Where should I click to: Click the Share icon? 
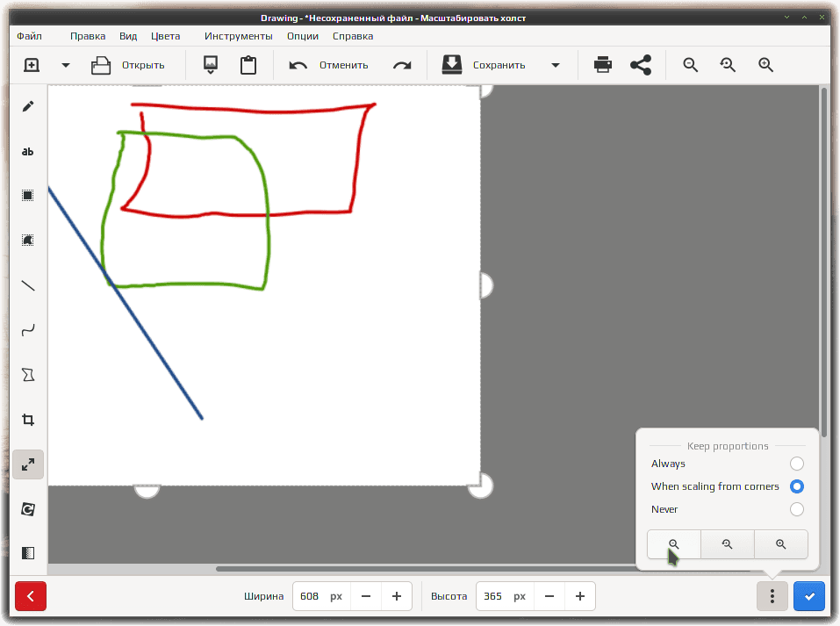click(x=641, y=65)
